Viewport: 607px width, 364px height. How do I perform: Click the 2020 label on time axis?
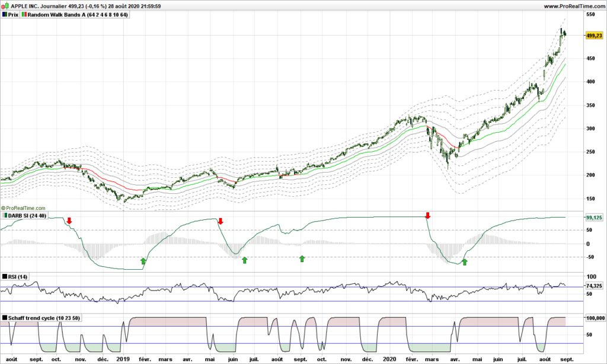389,359
